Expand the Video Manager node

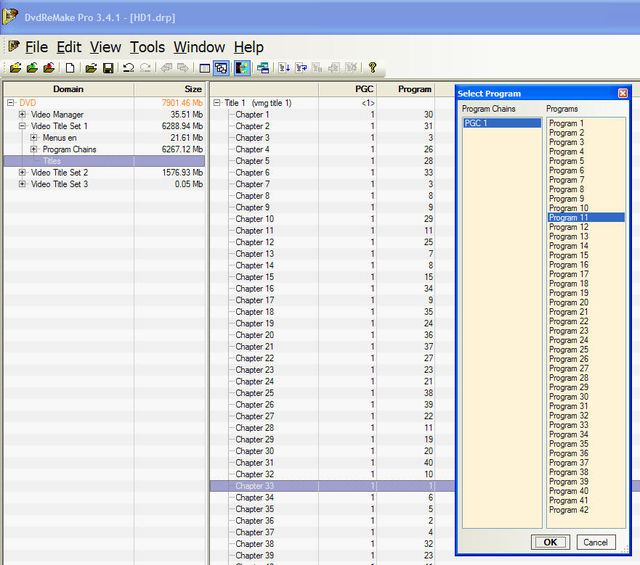(22, 114)
